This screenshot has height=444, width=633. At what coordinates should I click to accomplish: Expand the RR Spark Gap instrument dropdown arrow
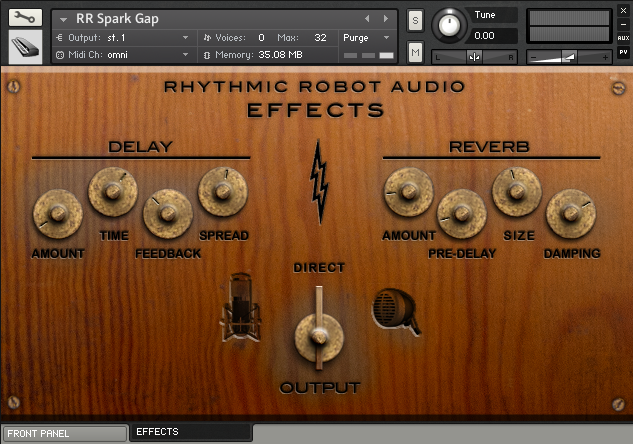(x=63, y=19)
